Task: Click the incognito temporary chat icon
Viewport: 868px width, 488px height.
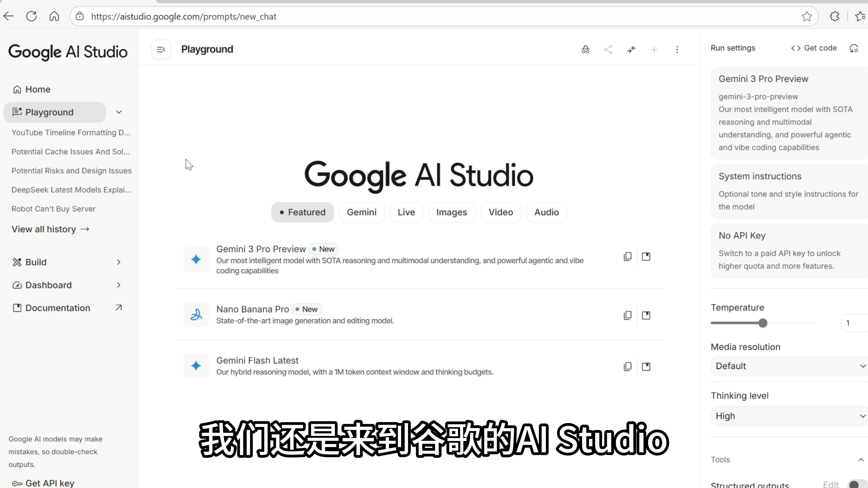Action: pyautogui.click(x=586, y=49)
